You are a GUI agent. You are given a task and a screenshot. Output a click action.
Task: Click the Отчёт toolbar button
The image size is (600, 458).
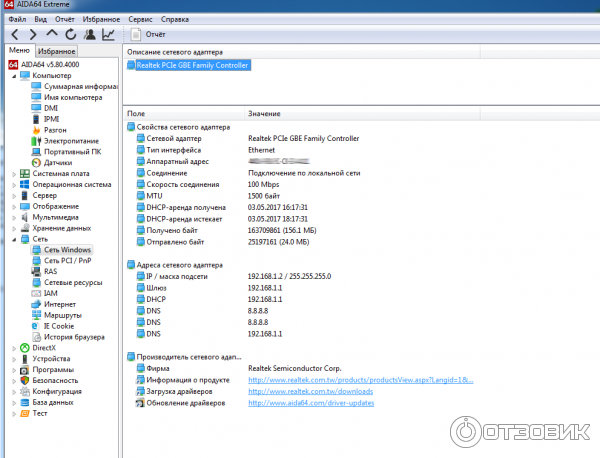pos(148,34)
